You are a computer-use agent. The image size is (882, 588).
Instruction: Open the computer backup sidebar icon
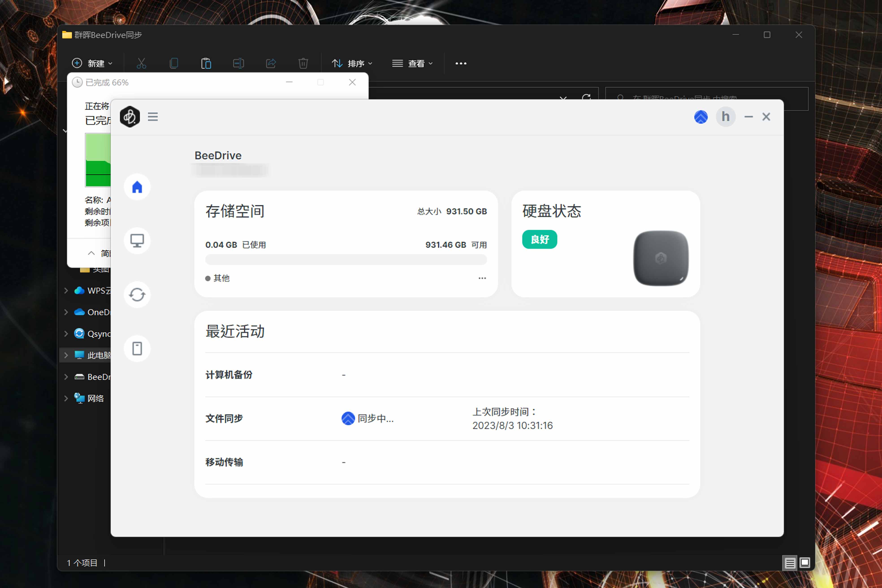click(x=137, y=240)
